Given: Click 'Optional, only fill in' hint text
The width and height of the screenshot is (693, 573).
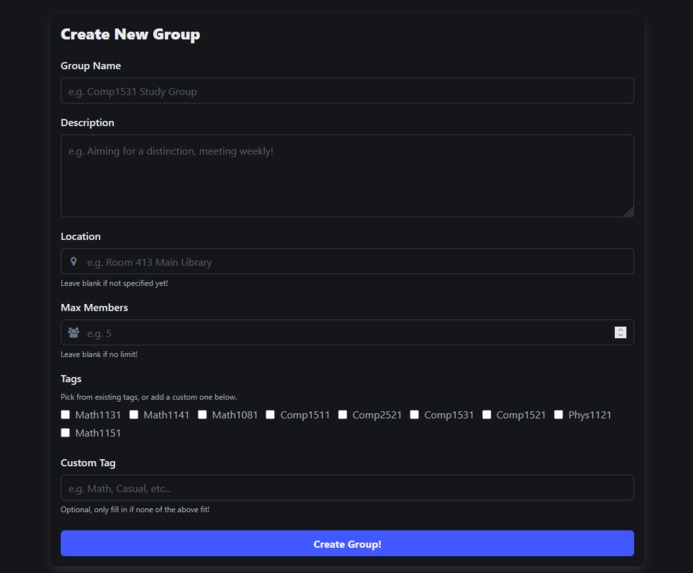Looking at the screenshot, I should pyautogui.click(x=135, y=510).
